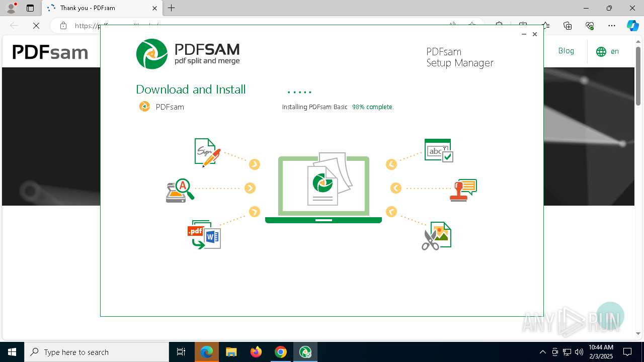The width and height of the screenshot is (644, 362).
Task: Click the page vertical scrollbar thumb
Action: coord(638,75)
